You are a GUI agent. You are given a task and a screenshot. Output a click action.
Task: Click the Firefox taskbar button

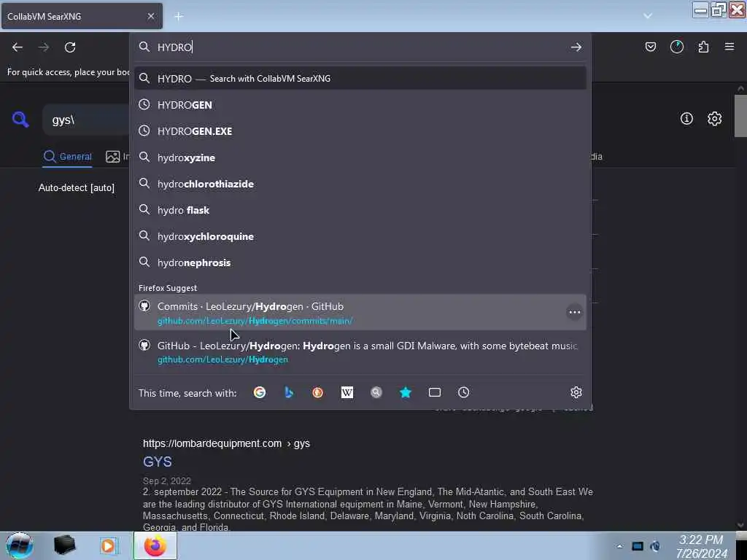[x=155, y=545]
